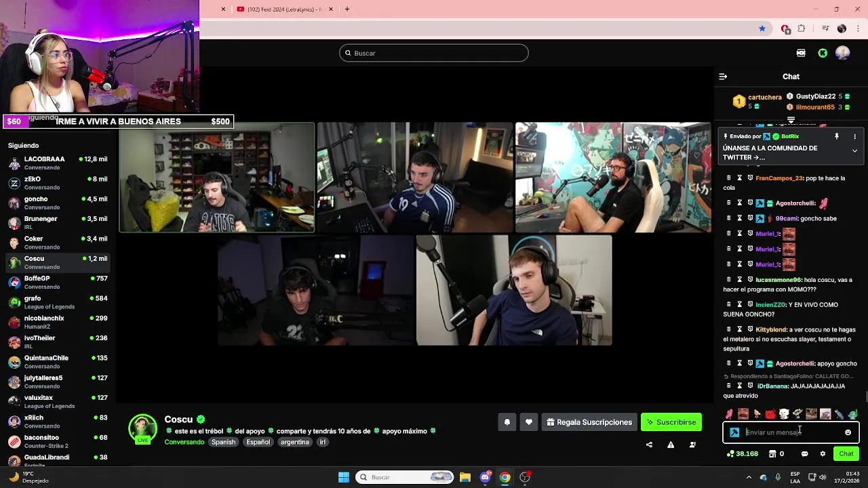Open grafo League of Legends channel
This screenshot has width=868, height=488.
click(58, 302)
